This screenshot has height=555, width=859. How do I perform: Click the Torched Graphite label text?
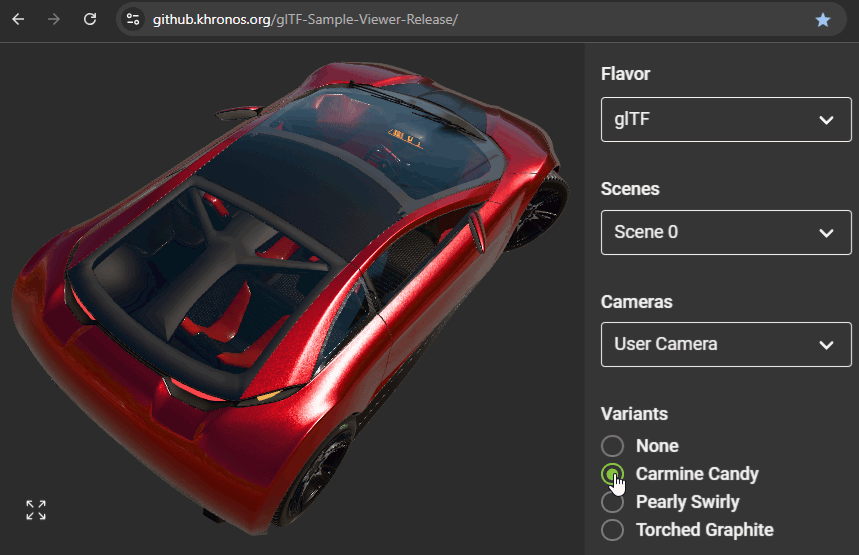(705, 530)
